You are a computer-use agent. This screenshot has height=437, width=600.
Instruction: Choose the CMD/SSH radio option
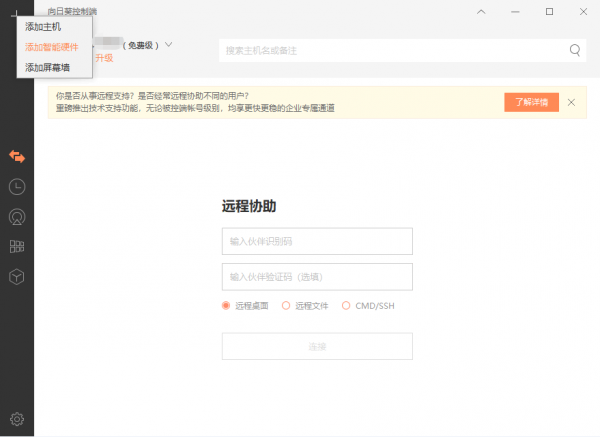pos(346,305)
